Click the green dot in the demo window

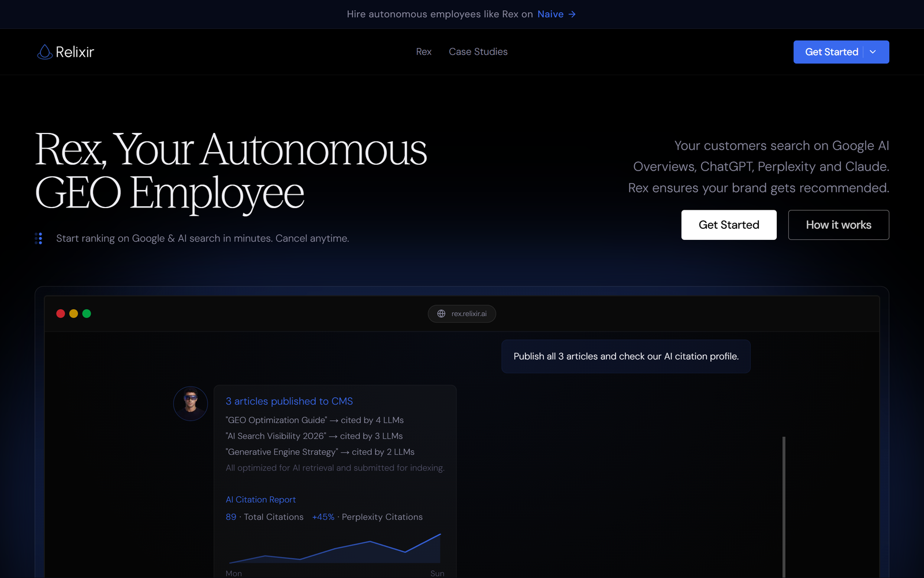coord(87,313)
